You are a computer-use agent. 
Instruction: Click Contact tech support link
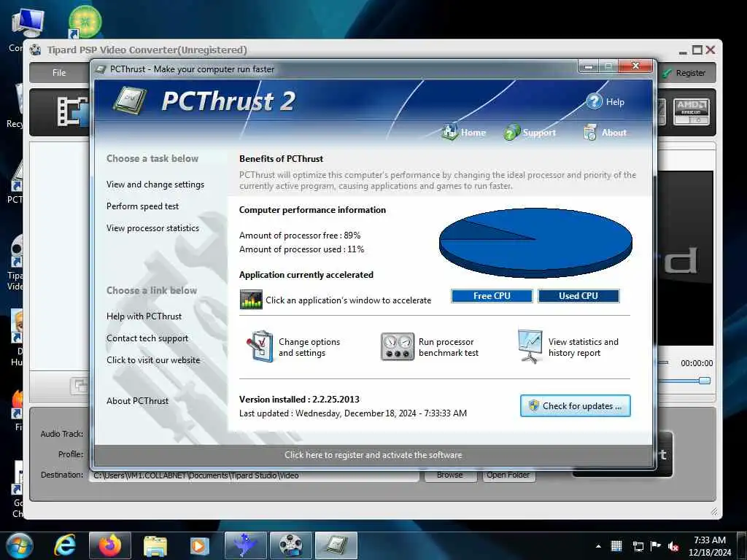click(147, 338)
